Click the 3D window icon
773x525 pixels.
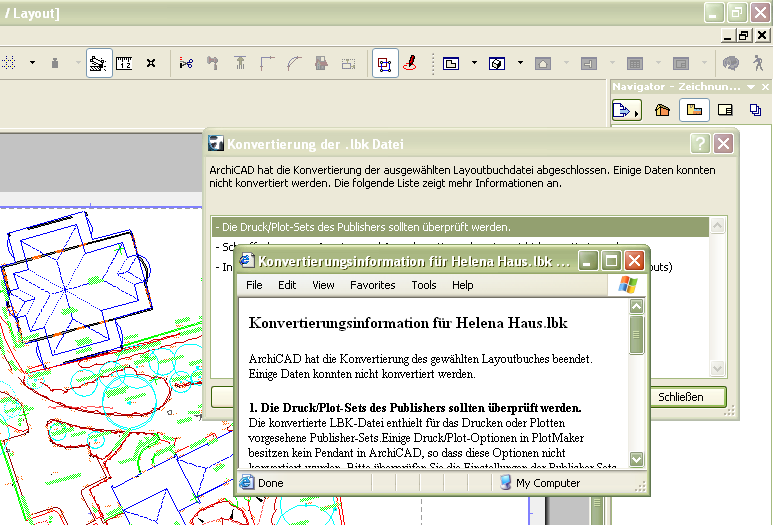(497, 63)
